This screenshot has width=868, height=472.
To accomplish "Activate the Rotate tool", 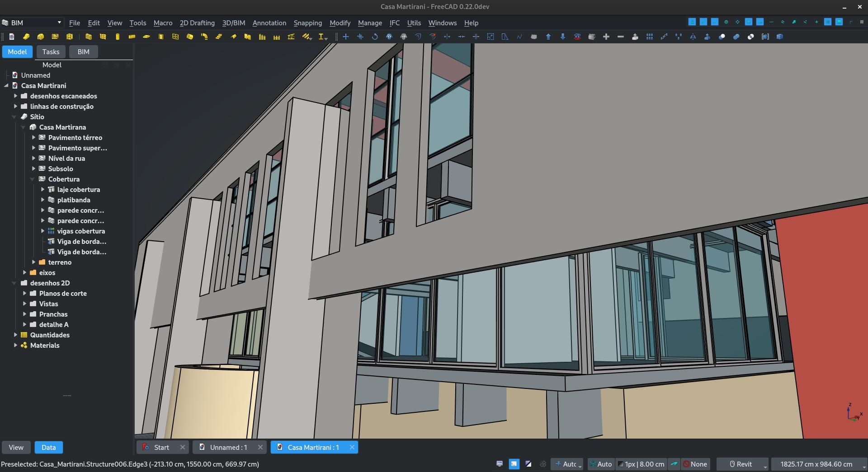I will click(x=375, y=37).
